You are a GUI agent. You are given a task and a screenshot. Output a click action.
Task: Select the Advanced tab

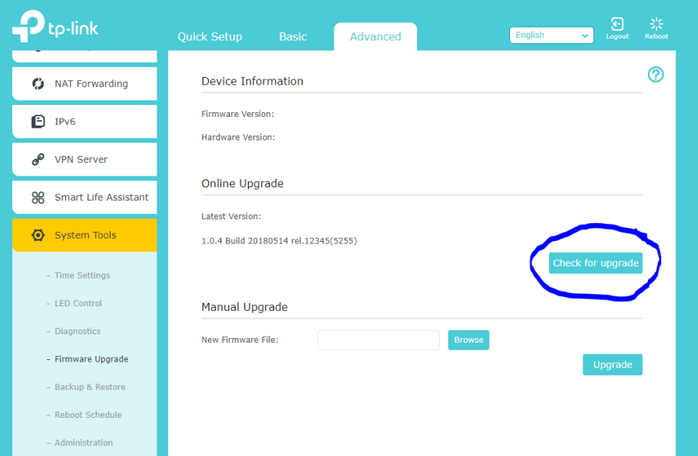coord(375,37)
